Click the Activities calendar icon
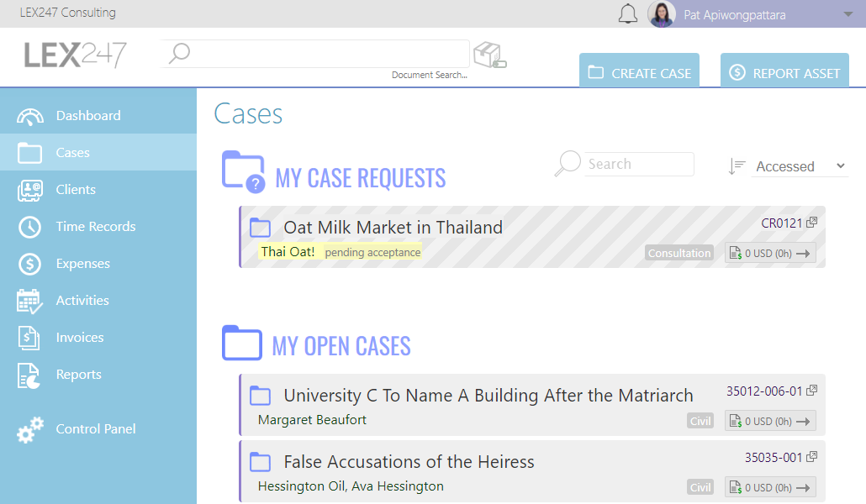Screen dimensions: 866x504 [x=29, y=302]
